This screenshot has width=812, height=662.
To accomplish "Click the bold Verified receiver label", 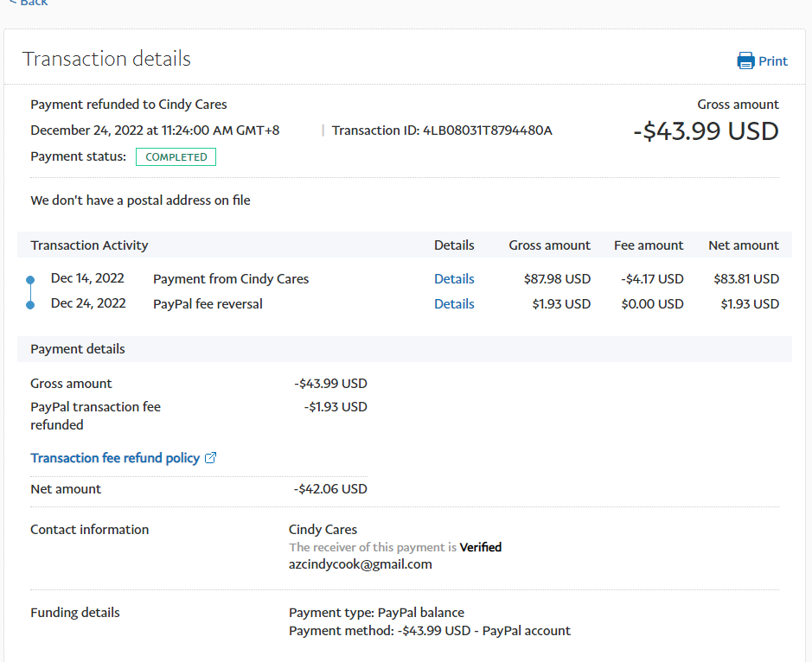I will click(480, 547).
